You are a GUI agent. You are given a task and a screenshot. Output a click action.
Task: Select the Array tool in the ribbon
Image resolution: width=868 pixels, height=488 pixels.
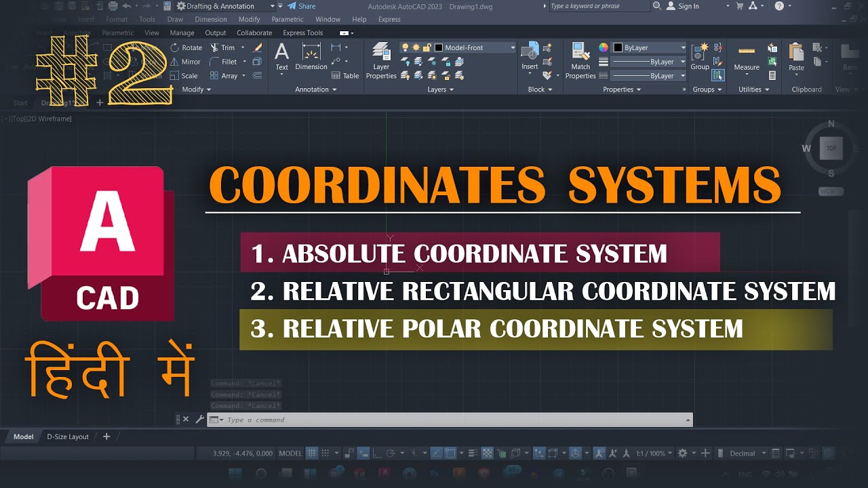click(223, 76)
